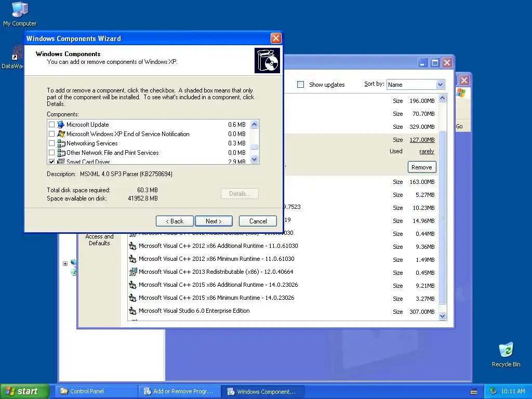Click the taskbar keyboard language icon
The height and width of the screenshot is (399, 532).
click(474, 392)
